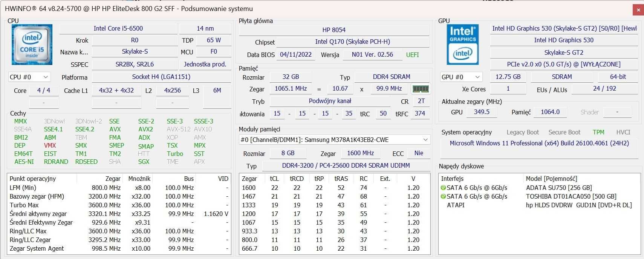644x259 pixels.
Task: Click the Skylake-S codename field
Action: [135, 52]
